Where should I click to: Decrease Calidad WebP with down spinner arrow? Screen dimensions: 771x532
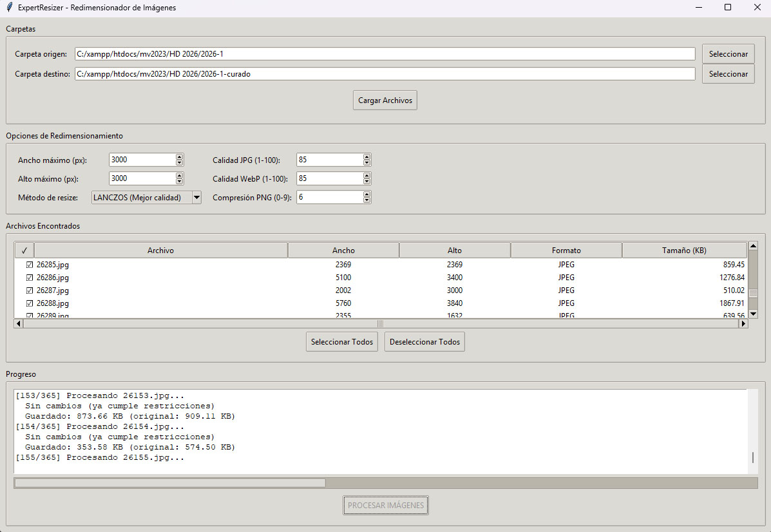click(366, 182)
